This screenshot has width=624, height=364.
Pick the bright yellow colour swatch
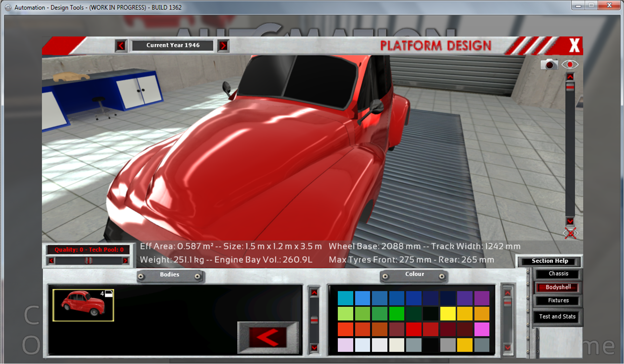point(447,314)
